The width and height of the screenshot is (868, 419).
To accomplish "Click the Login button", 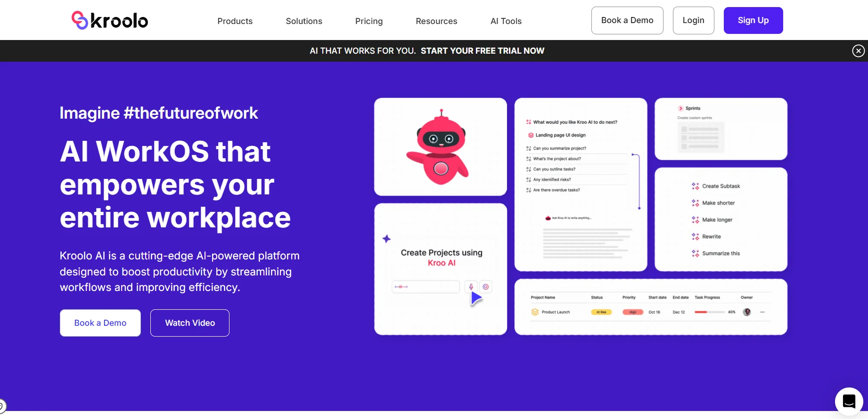I will coord(693,20).
